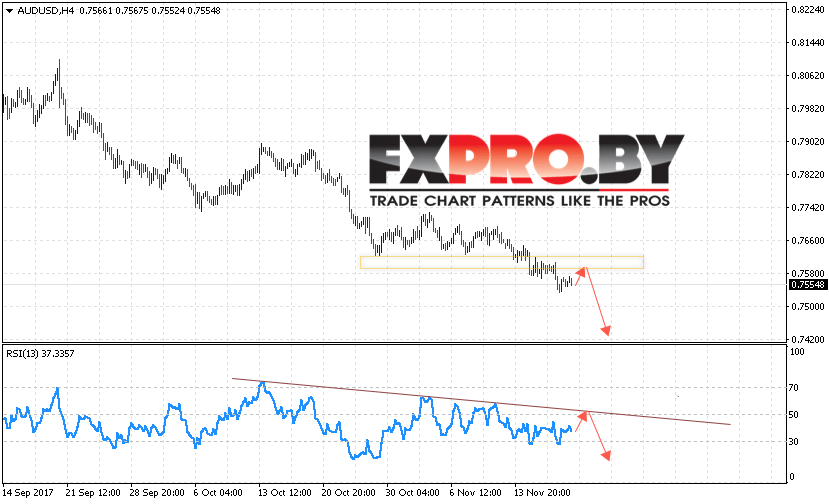Viewport: 829px width, 504px height.
Task: Select price scale value 0.79020
Action: 808,141
